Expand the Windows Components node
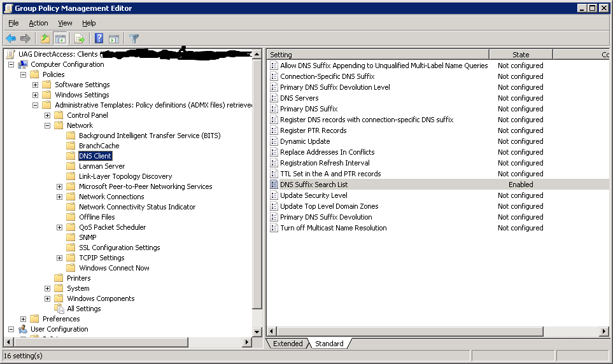This screenshot has width=613, height=364. 47,298
